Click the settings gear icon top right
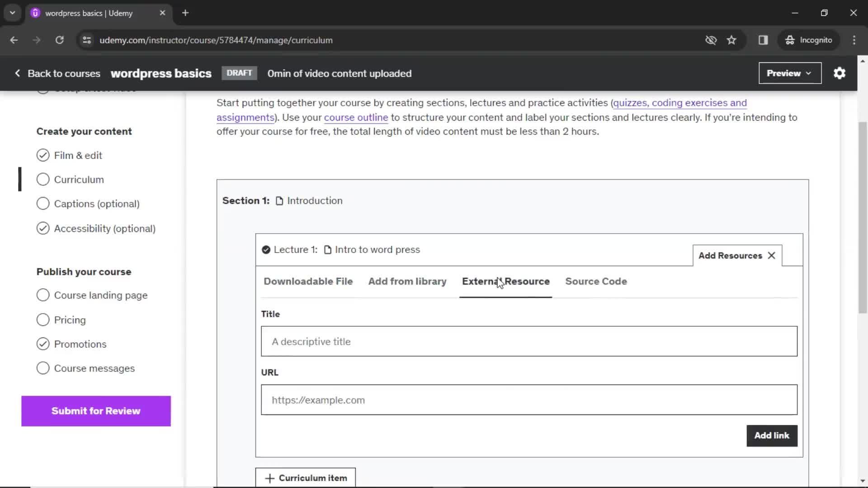Screen dimensions: 868x488 (x=840, y=73)
